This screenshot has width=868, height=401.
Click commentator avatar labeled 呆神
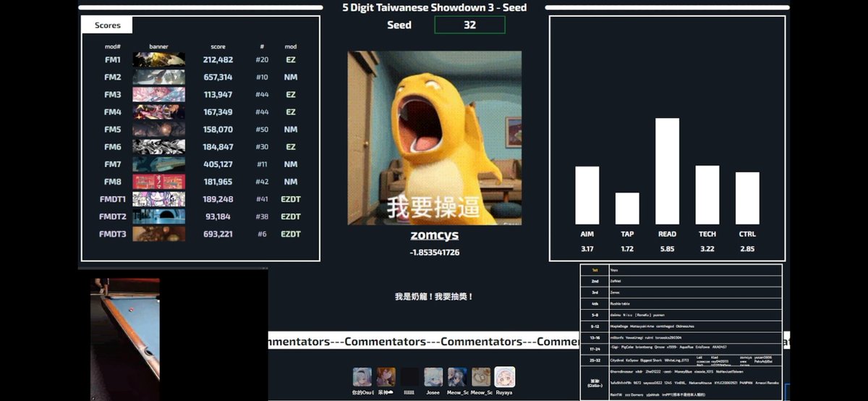coord(386,376)
